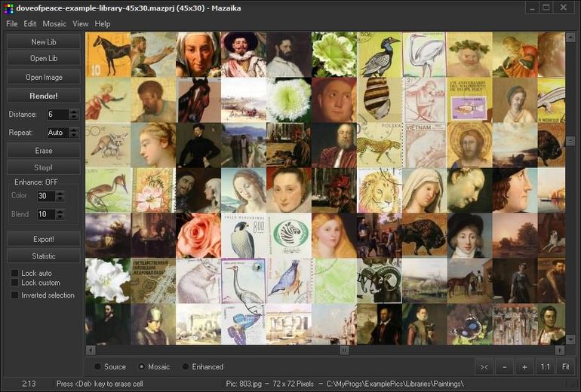This screenshot has height=392, width=581.
Task: Select the ram skull tile
Action: [380, 280]
